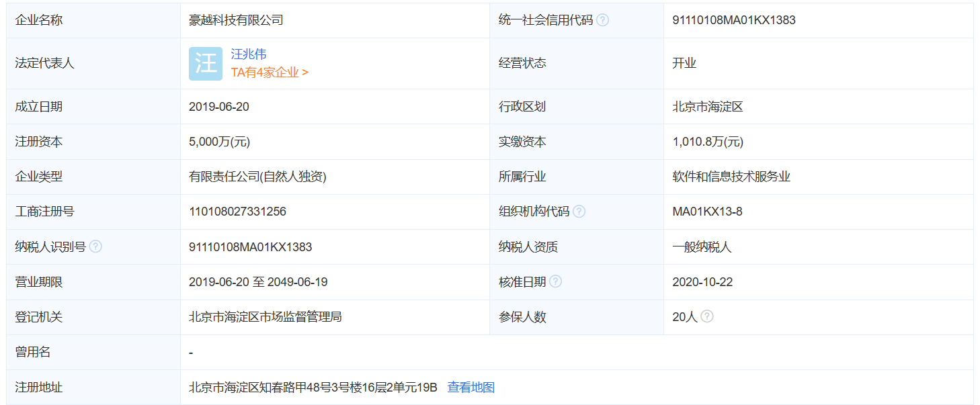Viewport: 980px width, 405px height.
Task: Click insured count 20人
Action: (x=685, y=317)
